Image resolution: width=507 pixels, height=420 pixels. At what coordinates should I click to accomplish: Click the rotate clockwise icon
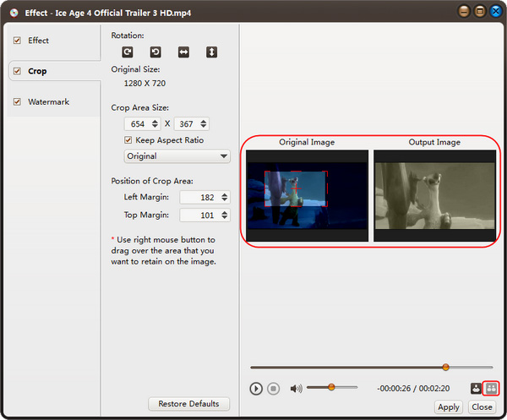tap(128, 52)
